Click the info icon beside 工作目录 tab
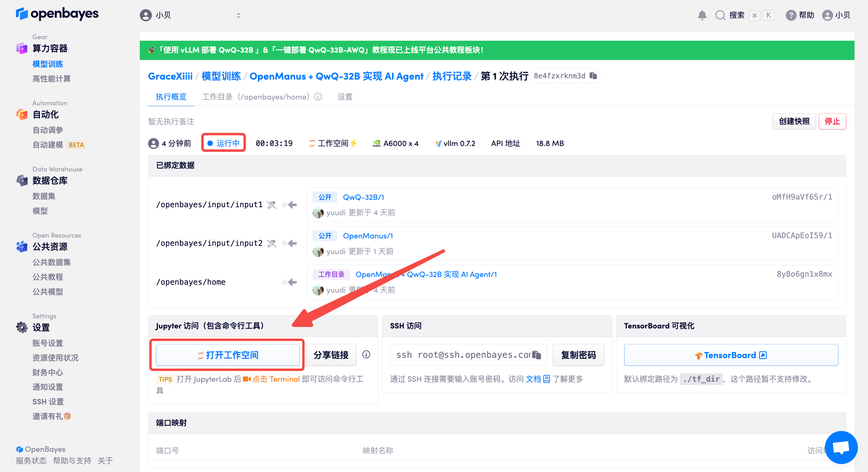Screen dimensions: 868x472 pos(318,97)
